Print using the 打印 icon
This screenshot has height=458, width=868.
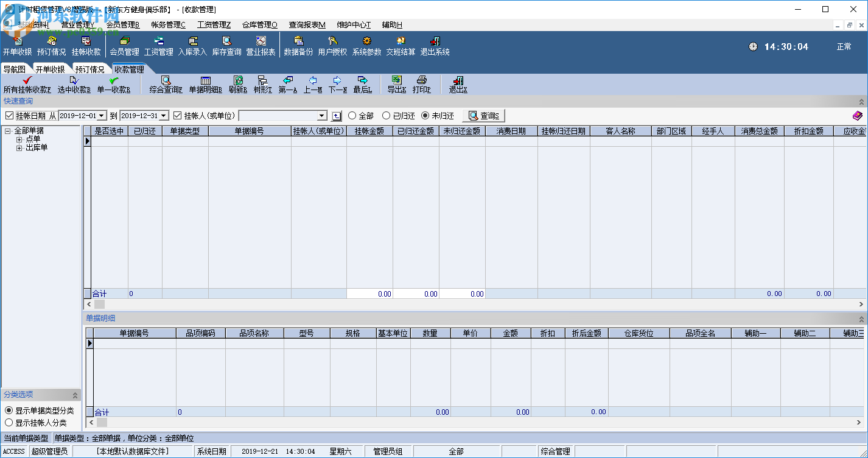pos(421,85)
